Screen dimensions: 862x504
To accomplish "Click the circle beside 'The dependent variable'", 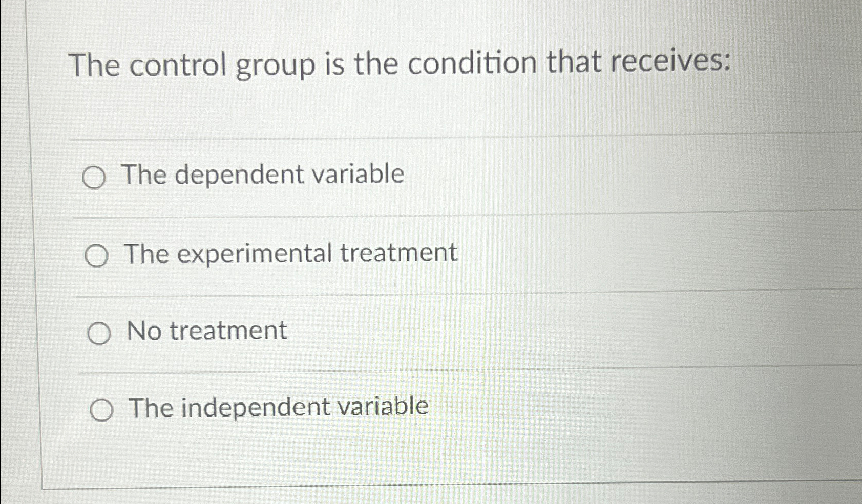I will (x=95, y=178).
